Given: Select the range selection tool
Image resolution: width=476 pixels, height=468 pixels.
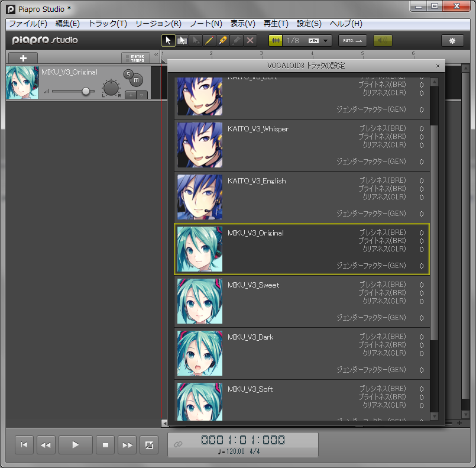Looking at the screenshot, I should 182,40.
